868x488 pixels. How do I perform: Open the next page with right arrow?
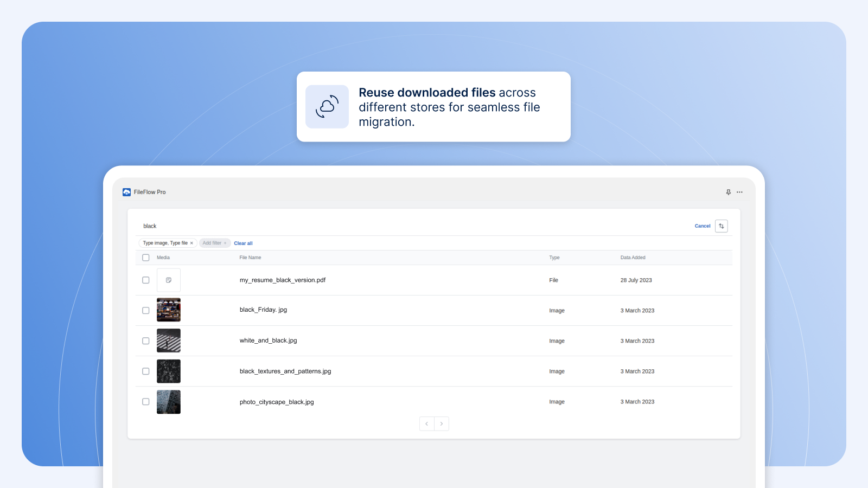tap(442, 423)
